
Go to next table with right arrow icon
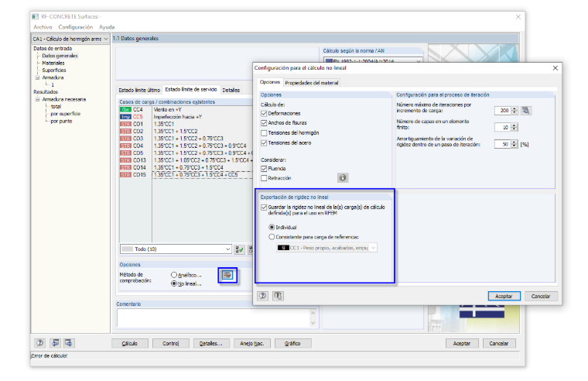tap(69, 343)
